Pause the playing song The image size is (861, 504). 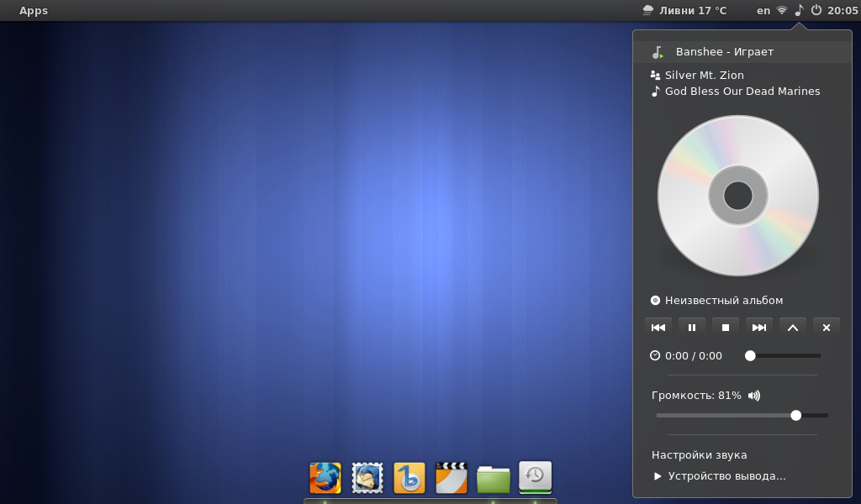(x=692, y=328)
